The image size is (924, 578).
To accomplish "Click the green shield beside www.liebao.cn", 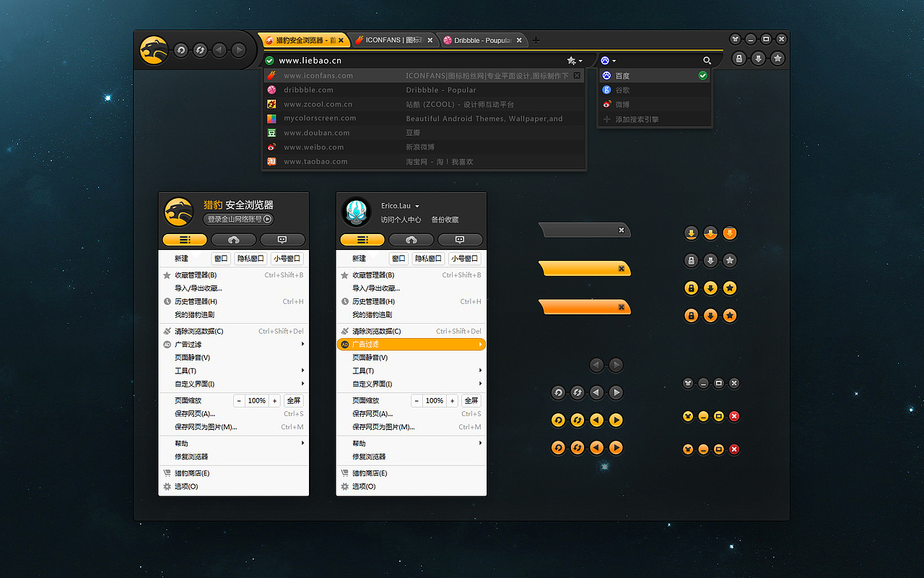I will pos(269,61).
